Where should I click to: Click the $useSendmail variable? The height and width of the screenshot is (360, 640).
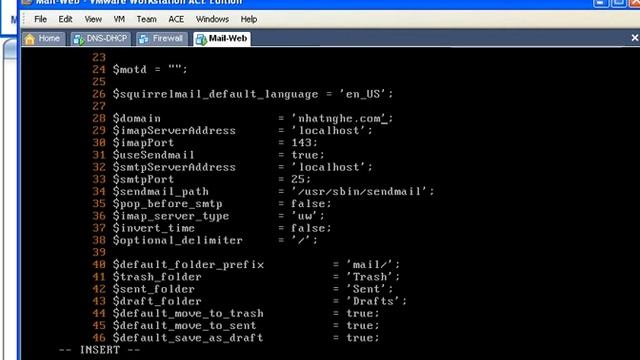click(153, 155)
